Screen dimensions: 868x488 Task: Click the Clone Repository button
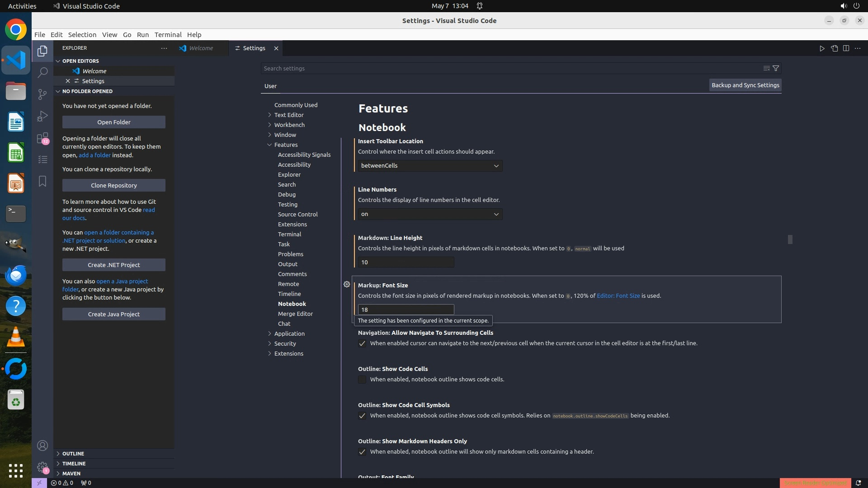click(113, 185)
